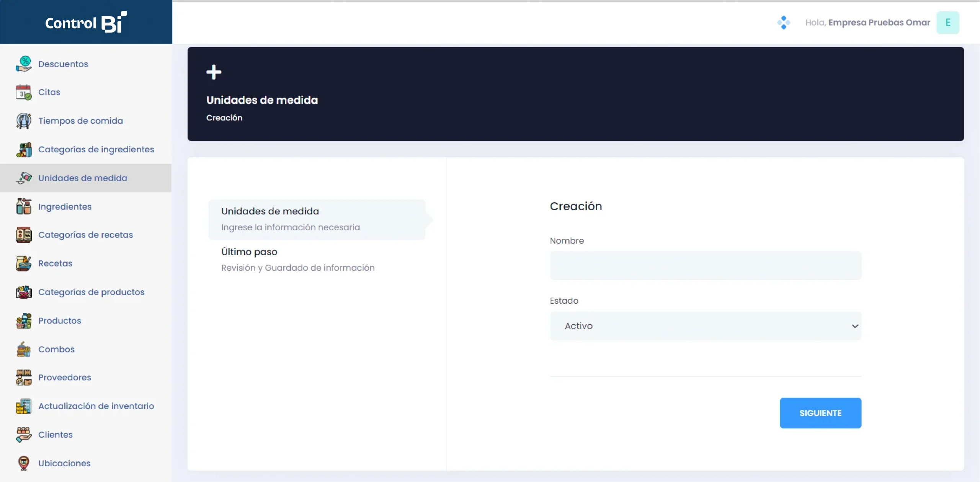The image size is (980, 482).
Task: Select Unidades de medida sidebar label
Action: click(83, 178)
